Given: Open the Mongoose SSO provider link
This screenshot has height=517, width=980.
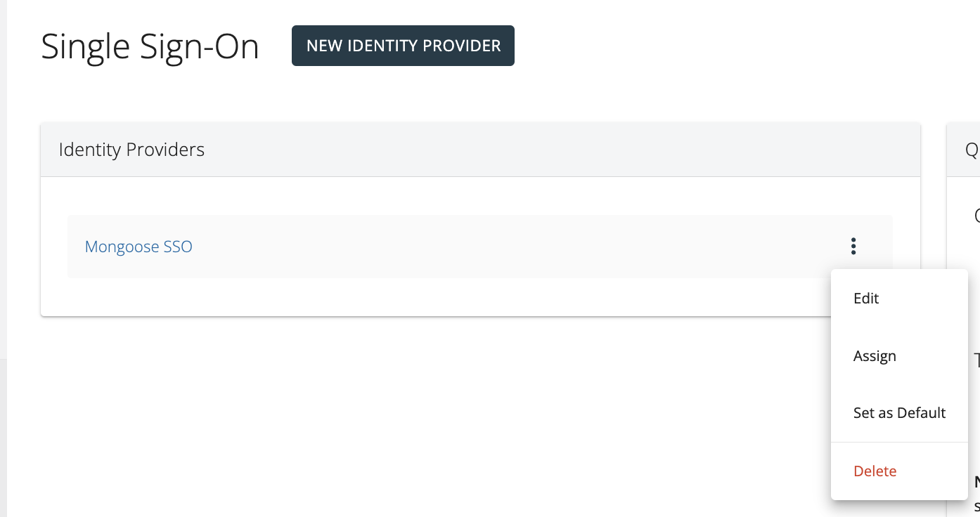Looking at the screenshot, I should pos(138,247).
